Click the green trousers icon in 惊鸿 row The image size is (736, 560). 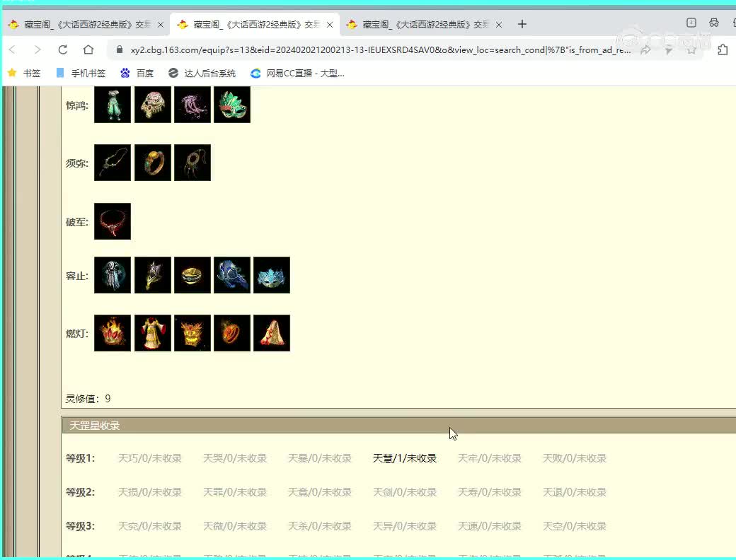(x=113, y=105)
